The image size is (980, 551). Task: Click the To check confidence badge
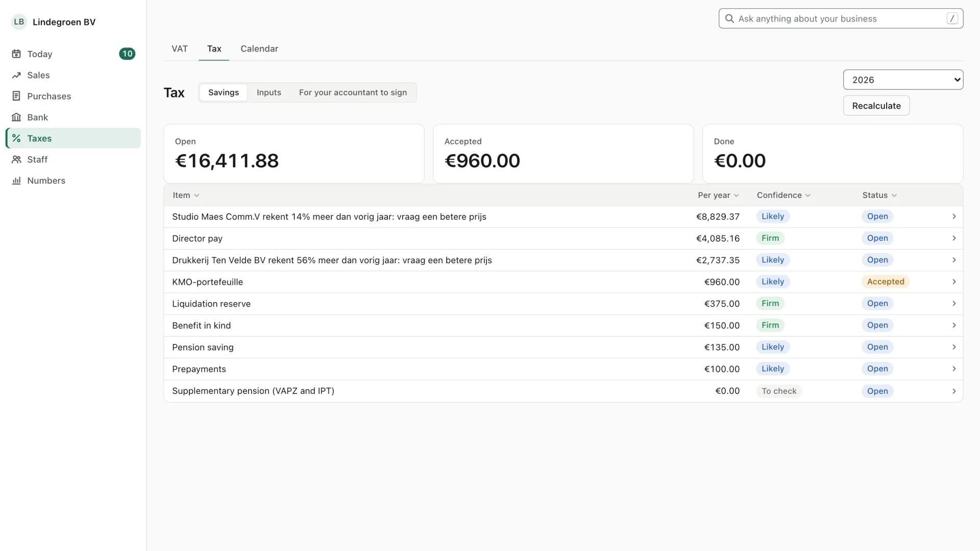point(779,391)
